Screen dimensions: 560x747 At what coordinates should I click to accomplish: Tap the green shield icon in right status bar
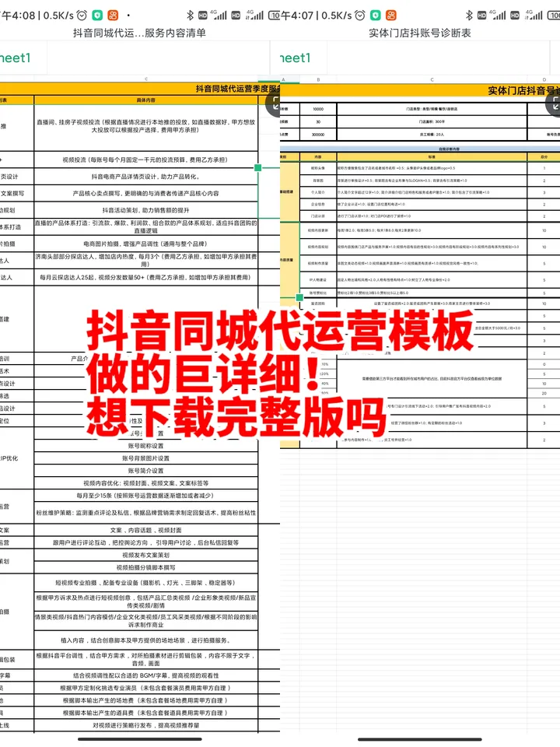pos(376,16)
